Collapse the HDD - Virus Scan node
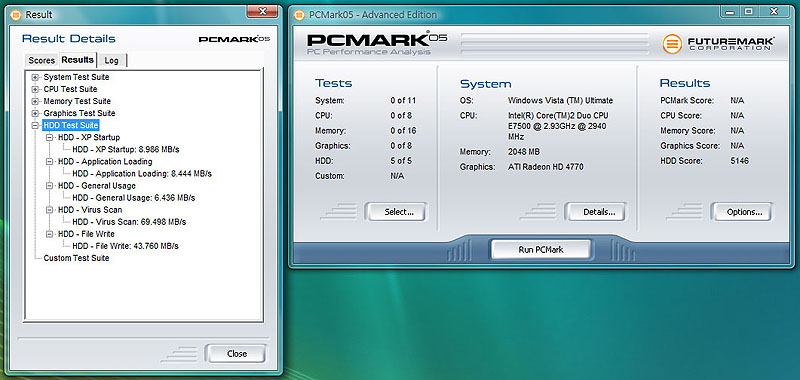The width and height of the screenshot is (800, 380). pyautogui.click(x=49, y=210)
